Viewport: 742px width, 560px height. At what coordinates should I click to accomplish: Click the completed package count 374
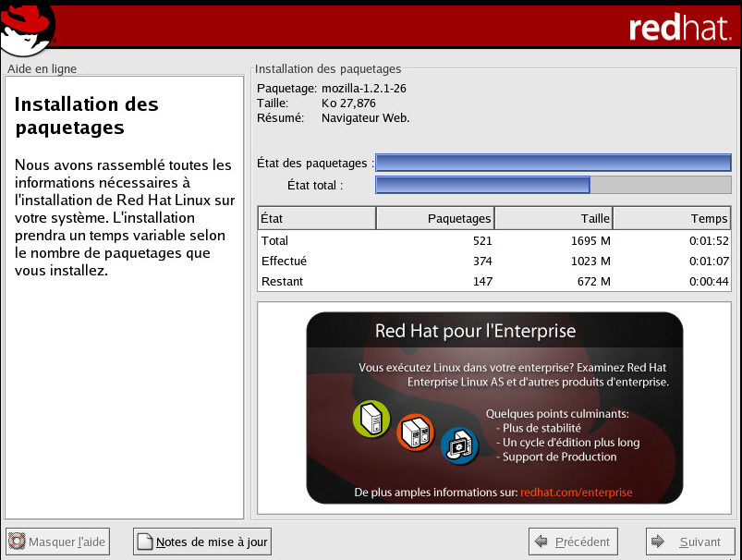click(x=482, y=261)
